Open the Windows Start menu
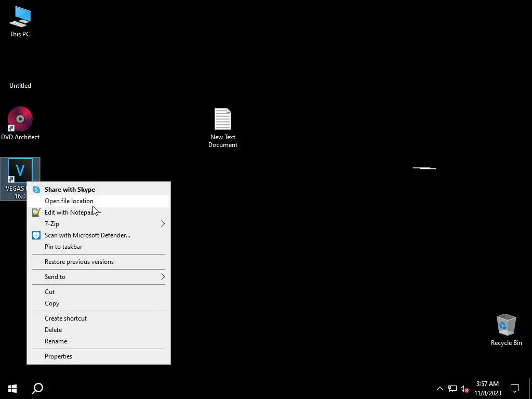Viewport: 532px width, 399px height. [12, 388]
